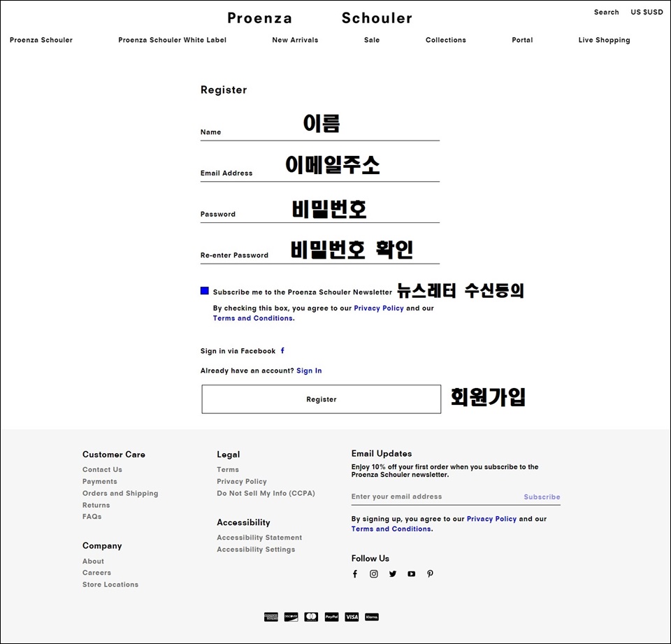Open the Orders and Shipping link
The height and width of the screenshot is (644, 671).
(x=120, y=493)
